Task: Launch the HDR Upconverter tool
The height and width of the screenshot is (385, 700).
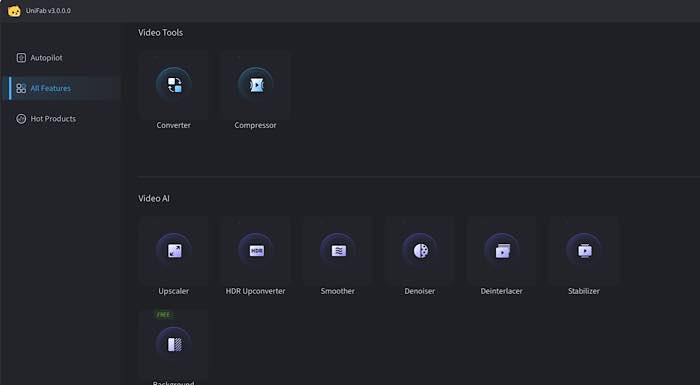Action: click(255, 251)
